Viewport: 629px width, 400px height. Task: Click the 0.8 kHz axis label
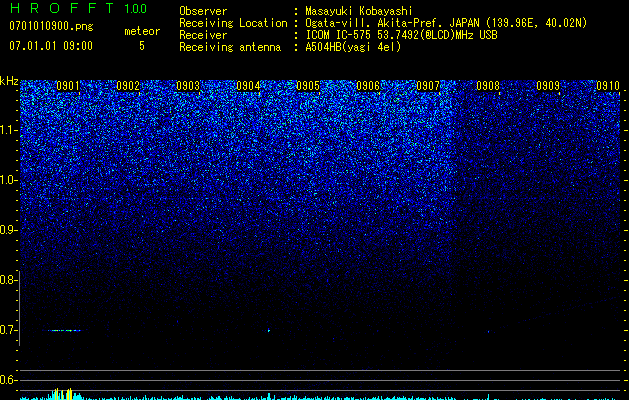tap(8, 280)
